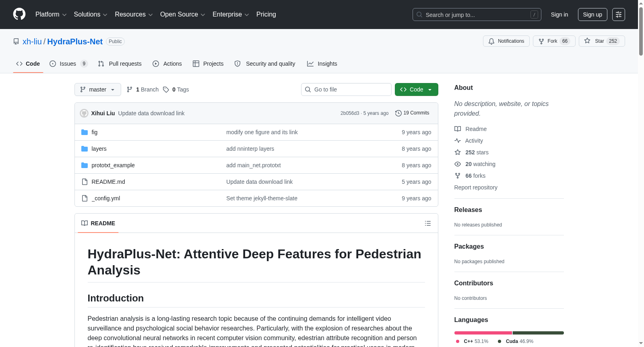Open the README.md file

(x=108, y=182)
